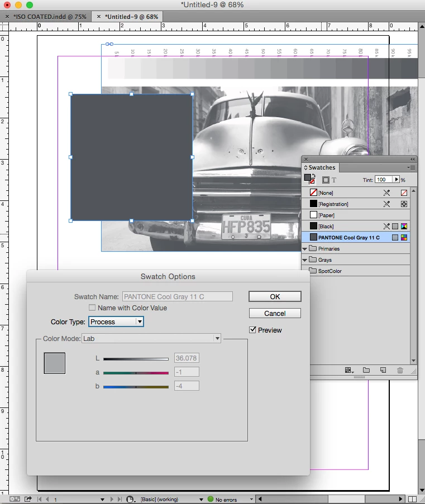The width and height of the screenshot is (425, 504).
Task: Click the Swatch Name input field
Action: click(x=177, y=296)
